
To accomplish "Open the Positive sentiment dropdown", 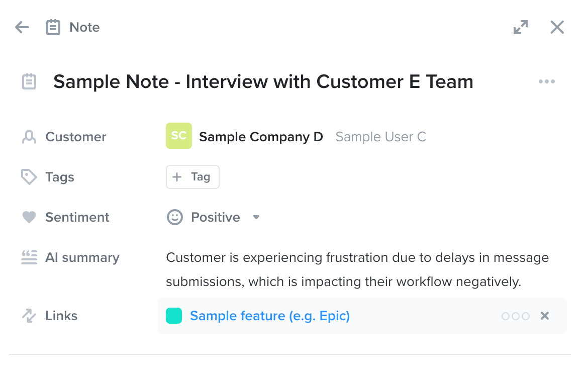I will (x=214, y=217).
